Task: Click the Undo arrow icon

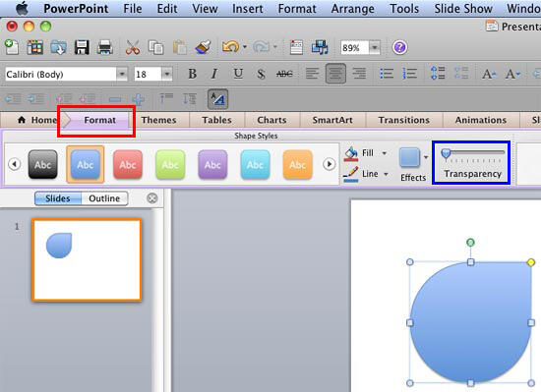Action: pyautogui.click(x=230, y=46)
